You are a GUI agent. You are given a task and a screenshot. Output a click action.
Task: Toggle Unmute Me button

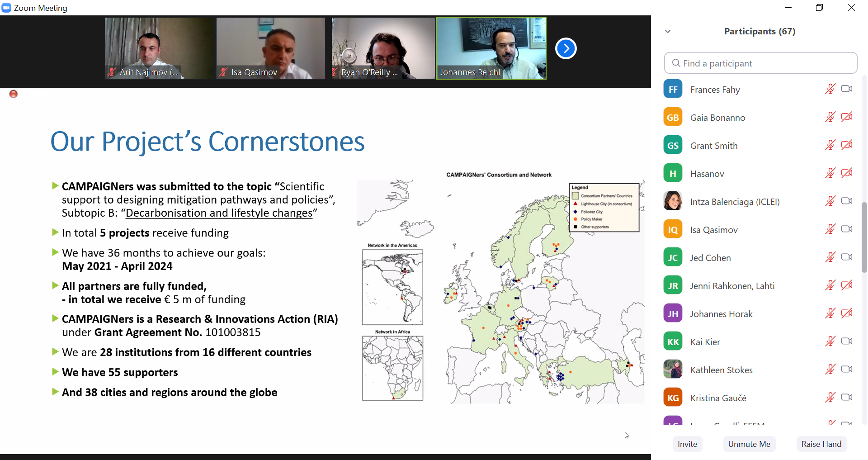(749, 444)
